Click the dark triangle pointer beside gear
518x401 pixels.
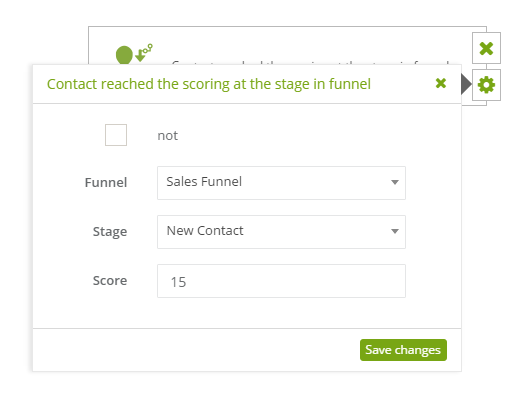(x=466, y=84)
